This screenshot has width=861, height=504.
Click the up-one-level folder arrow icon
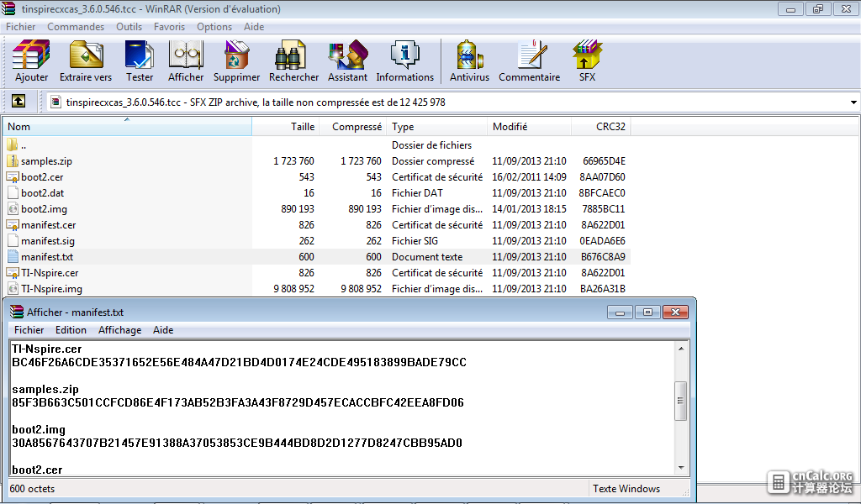click(18, 102)
